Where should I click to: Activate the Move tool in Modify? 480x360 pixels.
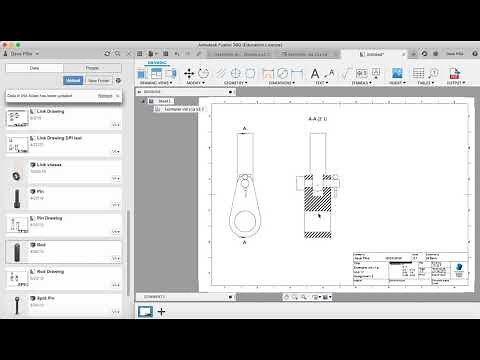coord(189,73)
